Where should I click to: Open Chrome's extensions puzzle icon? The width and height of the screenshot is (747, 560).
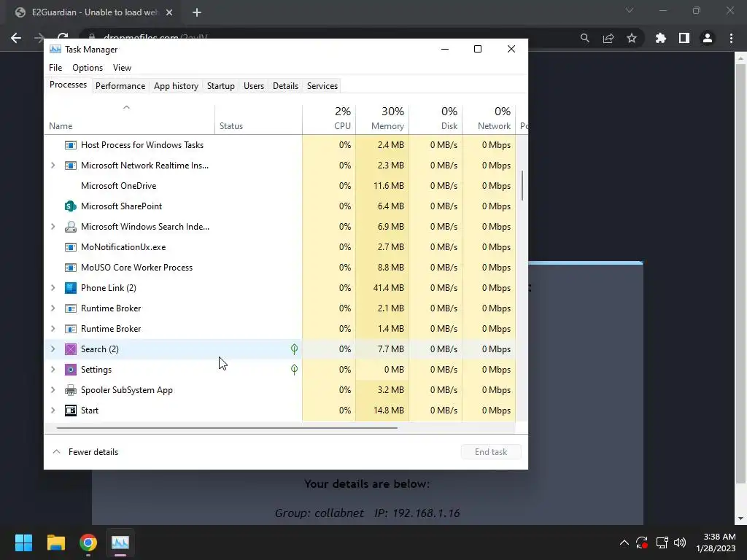click(x=661, y=38)
